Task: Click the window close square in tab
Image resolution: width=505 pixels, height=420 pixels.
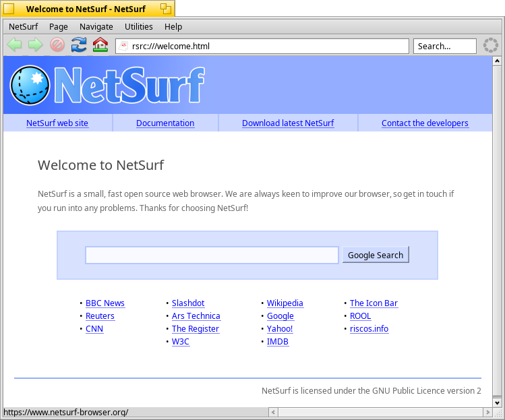Action: [9, 9]
